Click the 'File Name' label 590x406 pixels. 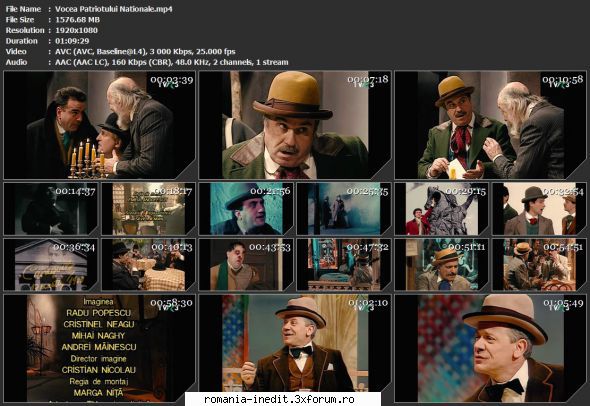click(23, 9)
